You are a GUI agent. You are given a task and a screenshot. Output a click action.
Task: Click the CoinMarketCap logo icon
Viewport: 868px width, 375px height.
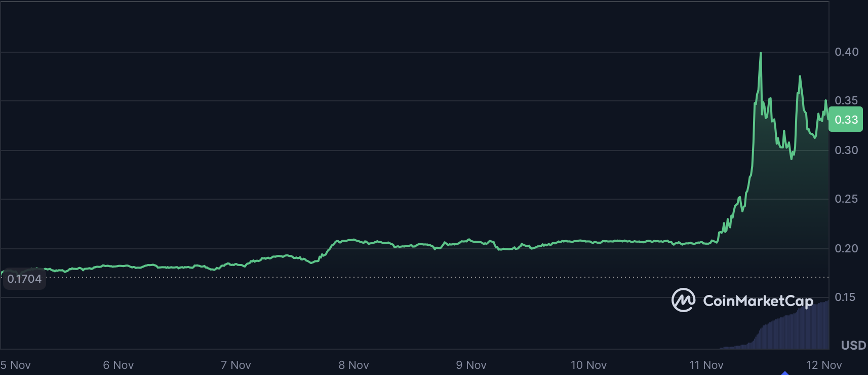tap(683, 300)
